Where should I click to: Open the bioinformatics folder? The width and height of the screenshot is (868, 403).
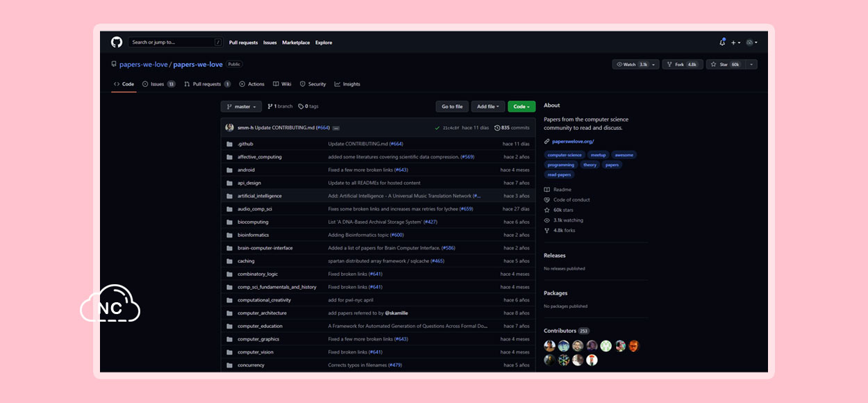(x=253, y=235)
